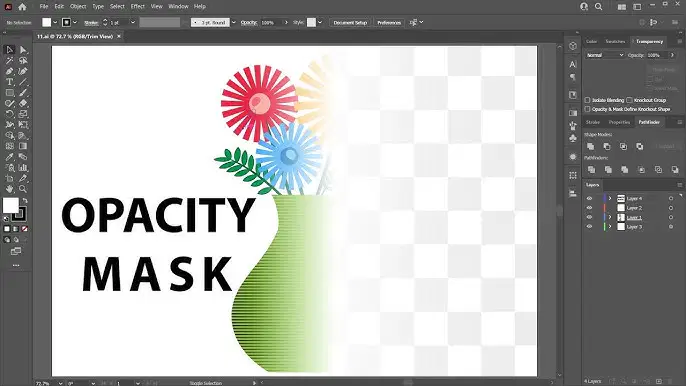The image size is (686, 386).
Task: Open the Object menu
Action: pyautogui.click(x=78, y=7)
